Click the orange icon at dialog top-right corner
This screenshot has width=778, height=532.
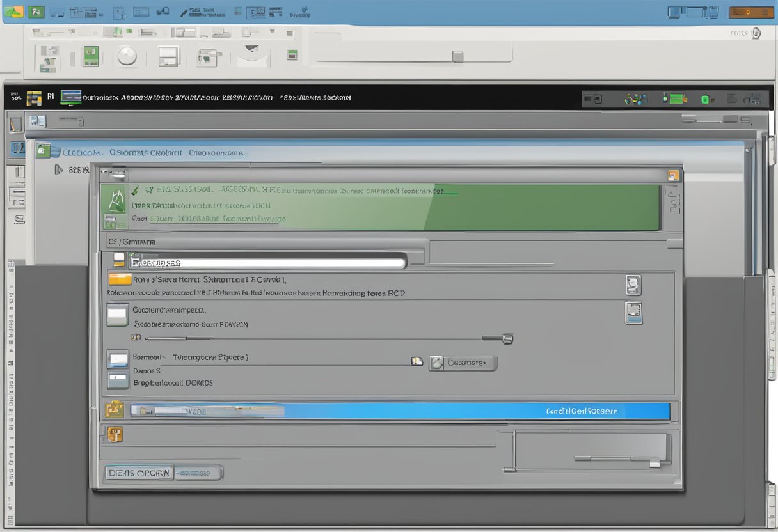point(672,175)
